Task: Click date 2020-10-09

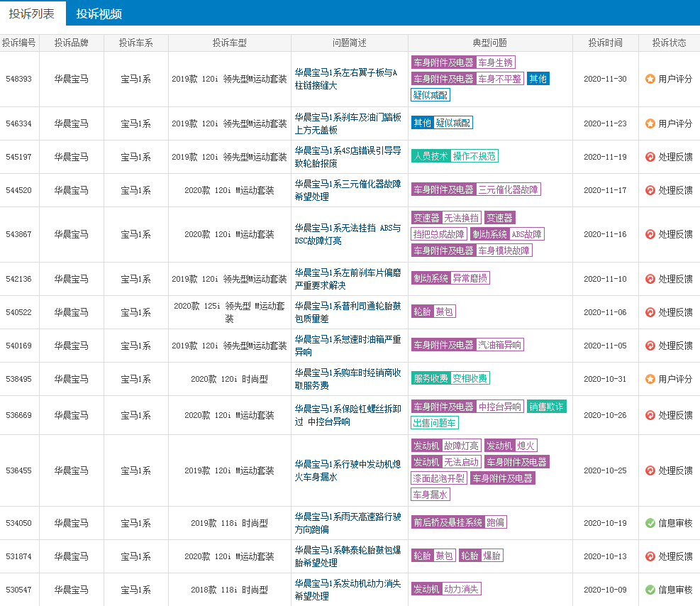Action: point(606,590)
